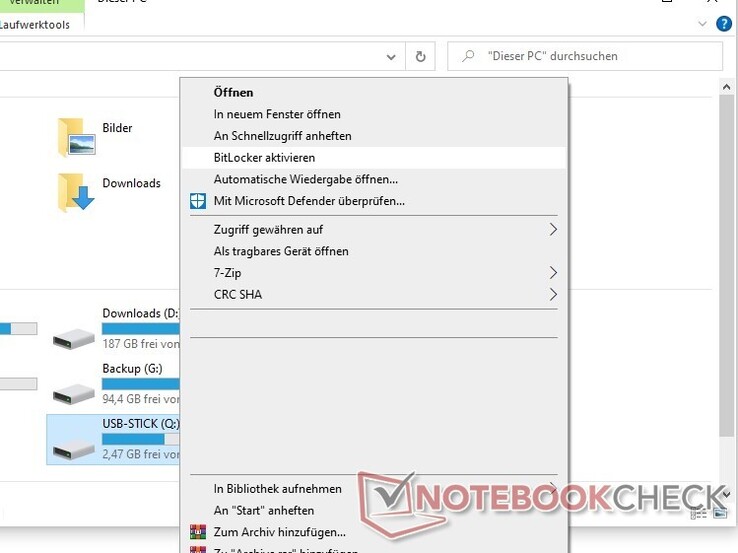Click the 94,4 GB frei text

[141, 399]
